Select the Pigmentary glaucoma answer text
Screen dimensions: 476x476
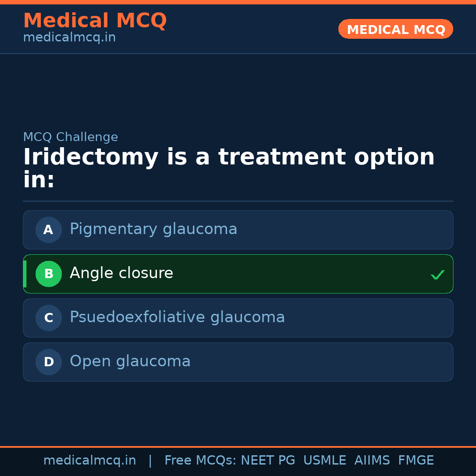tap(153, 229)
